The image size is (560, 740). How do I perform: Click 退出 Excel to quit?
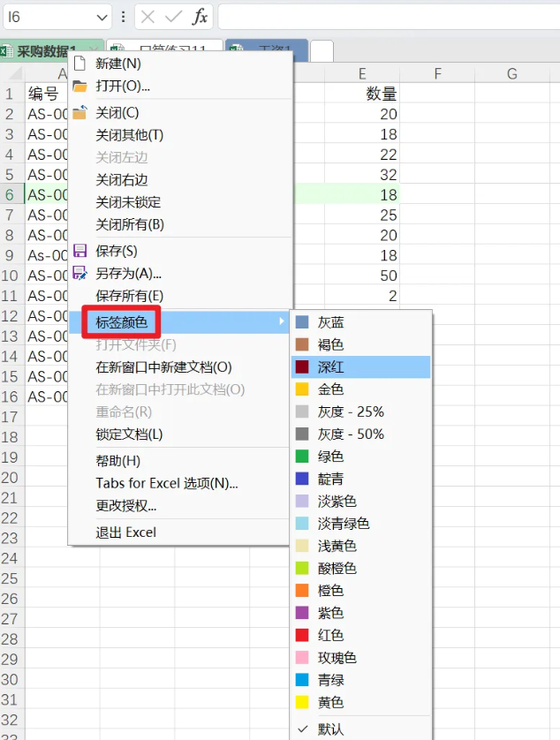125,532
